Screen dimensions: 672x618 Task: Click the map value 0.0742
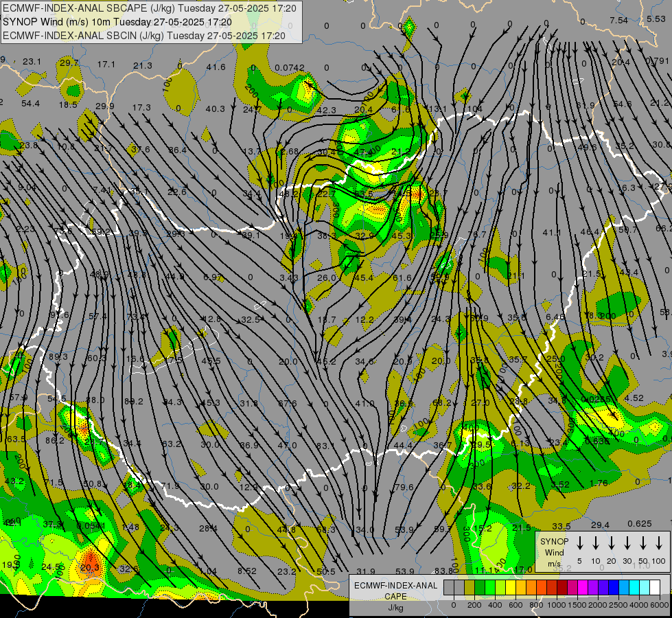[x=289, y=67]
